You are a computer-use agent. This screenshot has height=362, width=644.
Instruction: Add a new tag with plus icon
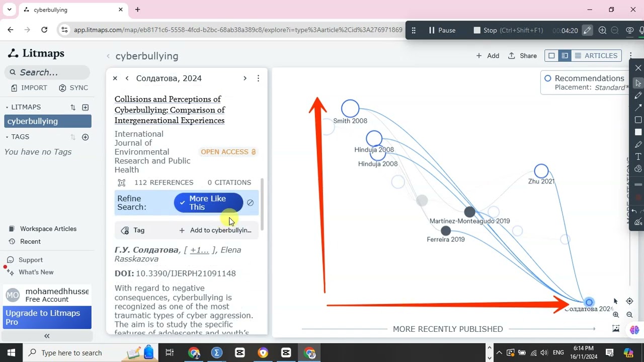tap(85, 137)
